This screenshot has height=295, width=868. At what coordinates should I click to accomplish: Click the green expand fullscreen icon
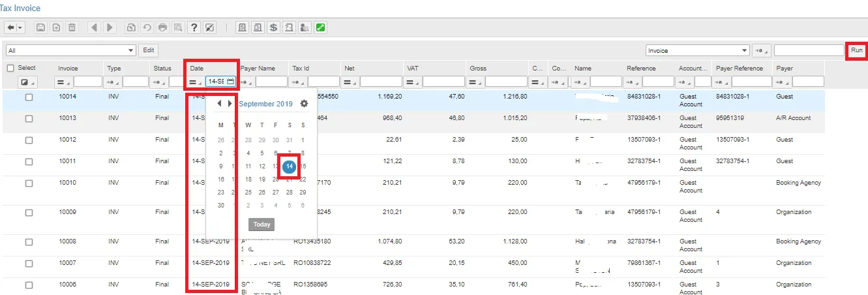[320, 27]
